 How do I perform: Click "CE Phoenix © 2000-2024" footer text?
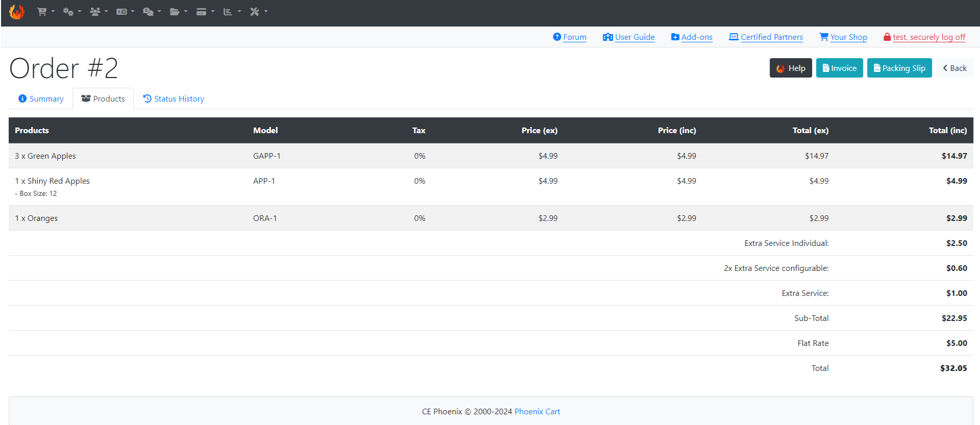coord(467,411)
